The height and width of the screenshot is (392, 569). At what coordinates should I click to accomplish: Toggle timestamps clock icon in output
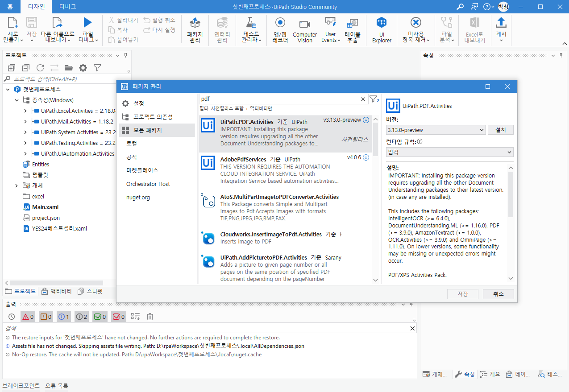(12, 317)
